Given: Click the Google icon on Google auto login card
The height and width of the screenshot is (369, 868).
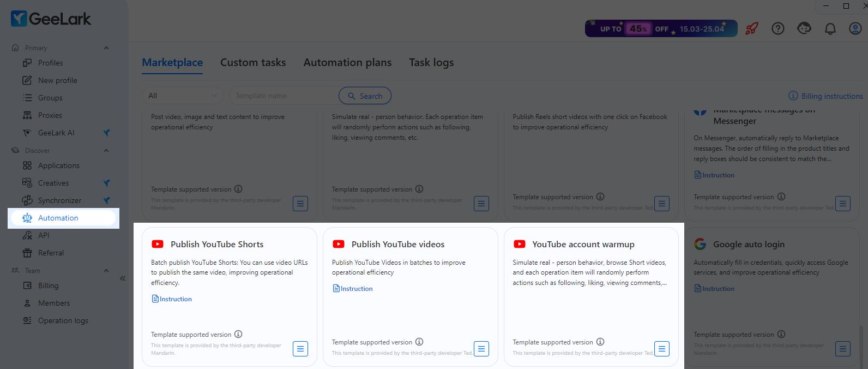Looking at the screenshot, I should pyautogui.click(x=700, y=244).
